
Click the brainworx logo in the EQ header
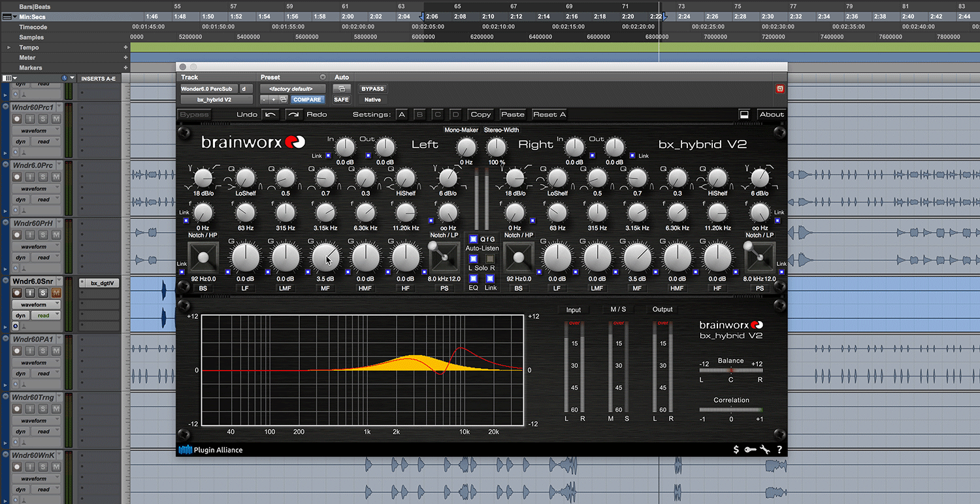[x=253, y=142]
